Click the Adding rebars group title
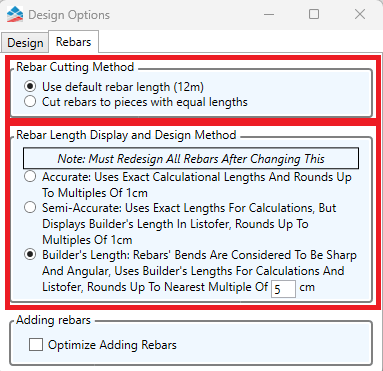 [x=53, y=320]
